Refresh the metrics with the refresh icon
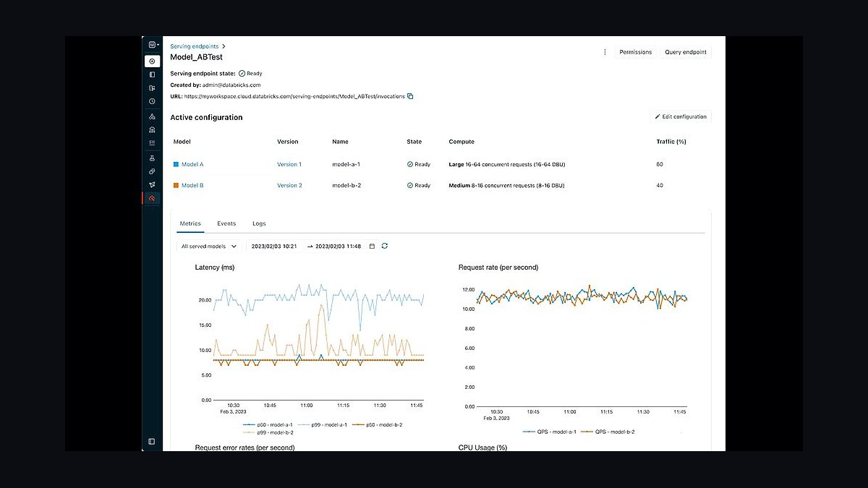 (x=385, y=246)
